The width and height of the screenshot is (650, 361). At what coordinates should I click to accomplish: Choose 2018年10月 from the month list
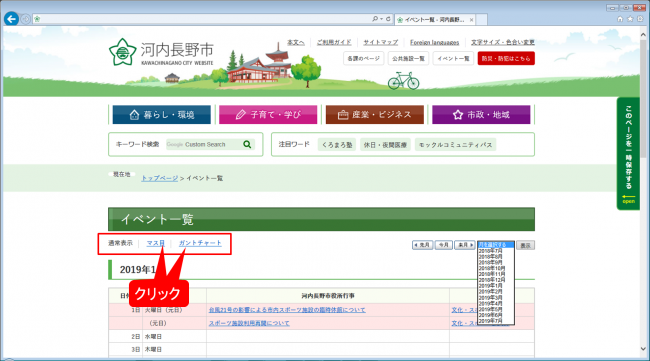(x=496, y=268)
